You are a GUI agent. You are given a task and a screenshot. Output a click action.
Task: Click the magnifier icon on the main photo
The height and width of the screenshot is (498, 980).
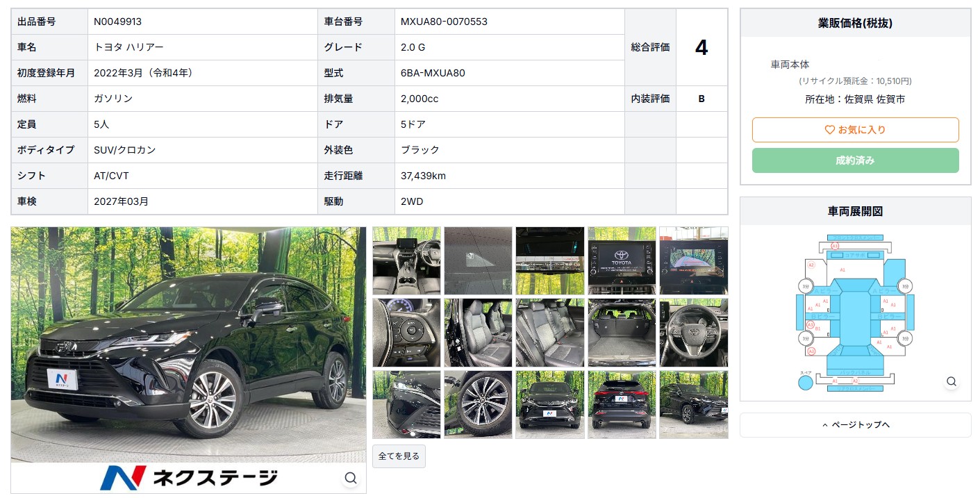click(x=351, y=478)
